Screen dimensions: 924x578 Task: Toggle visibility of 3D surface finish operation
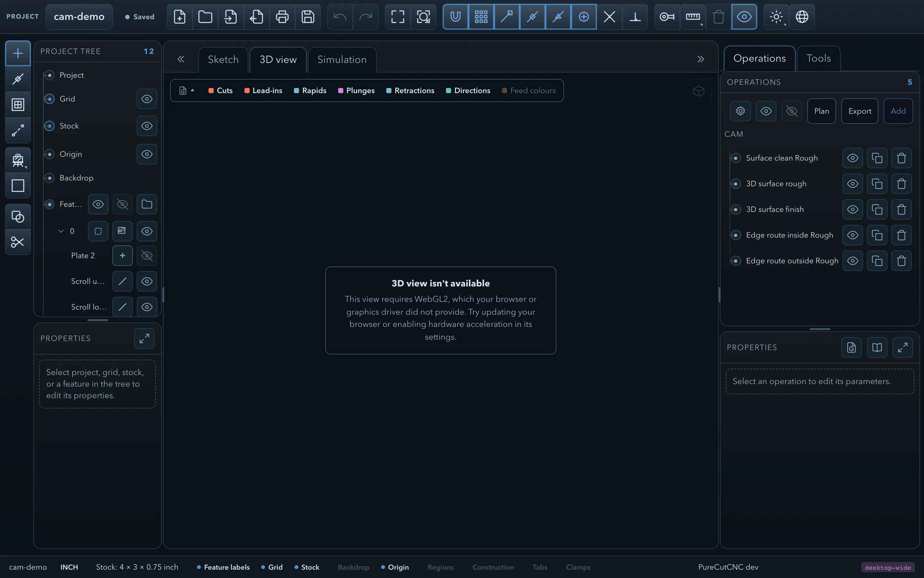coord(852,209)
